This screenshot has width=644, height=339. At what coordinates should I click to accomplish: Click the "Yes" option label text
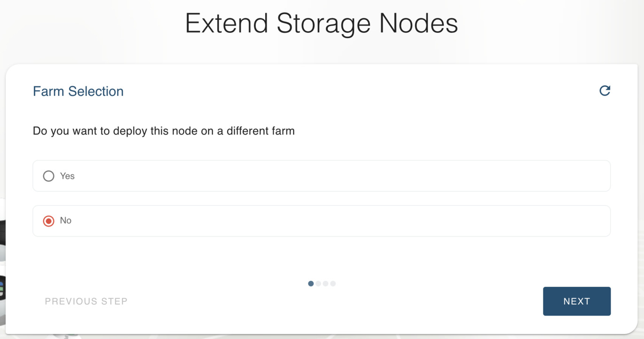(x=67, y=176)
